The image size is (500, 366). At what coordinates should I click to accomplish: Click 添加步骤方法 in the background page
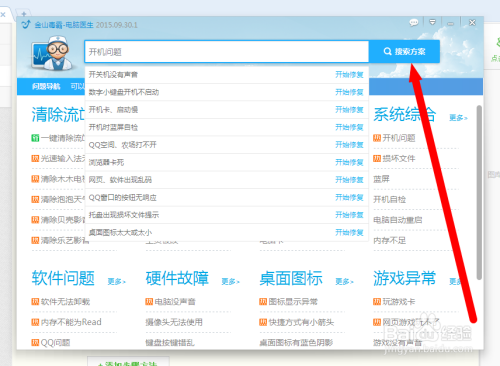pyautogui.click(x=128, y=363)
